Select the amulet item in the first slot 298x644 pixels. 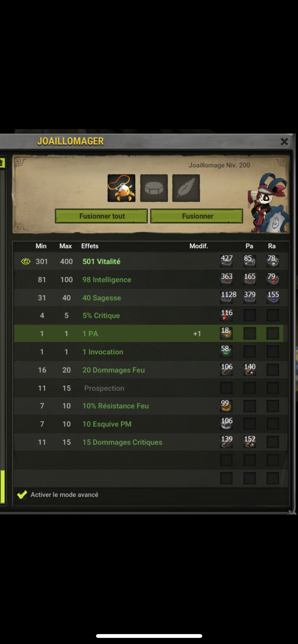121,188
